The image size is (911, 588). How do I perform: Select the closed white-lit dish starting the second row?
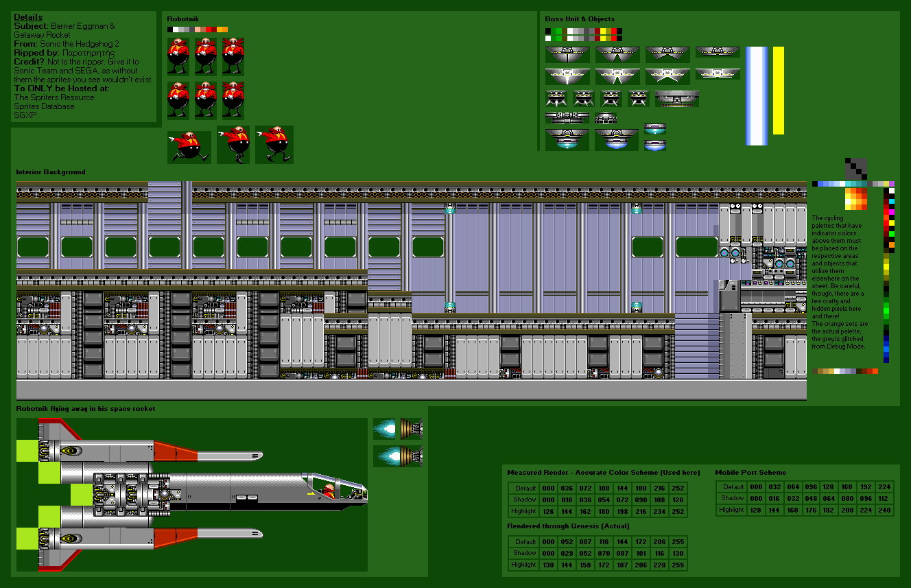pyautogui.click(x=567, y=75)
